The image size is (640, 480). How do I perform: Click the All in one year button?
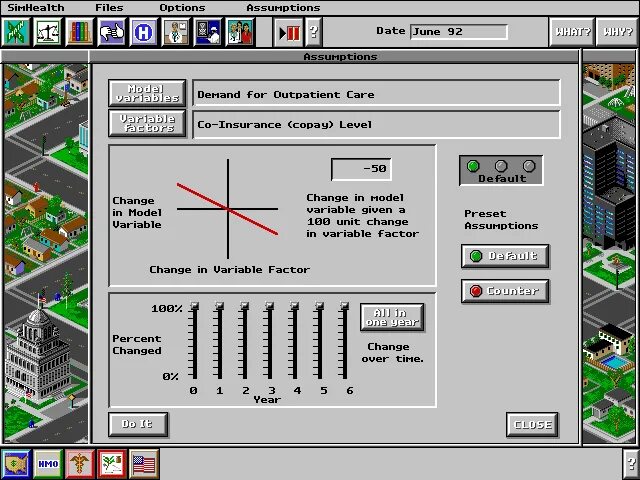coord(392,317)
